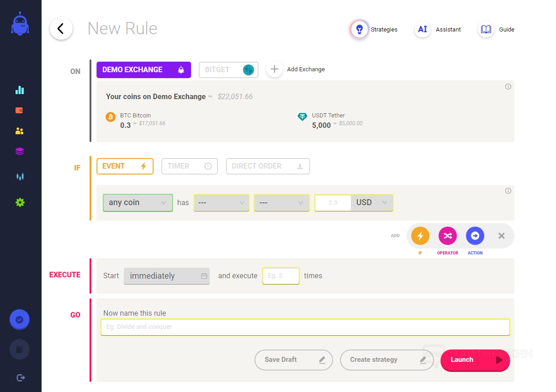This screenshot has height=392, width=556.
Task: Click the logout icon at sidebar bottom
Action: coord(21,377)
